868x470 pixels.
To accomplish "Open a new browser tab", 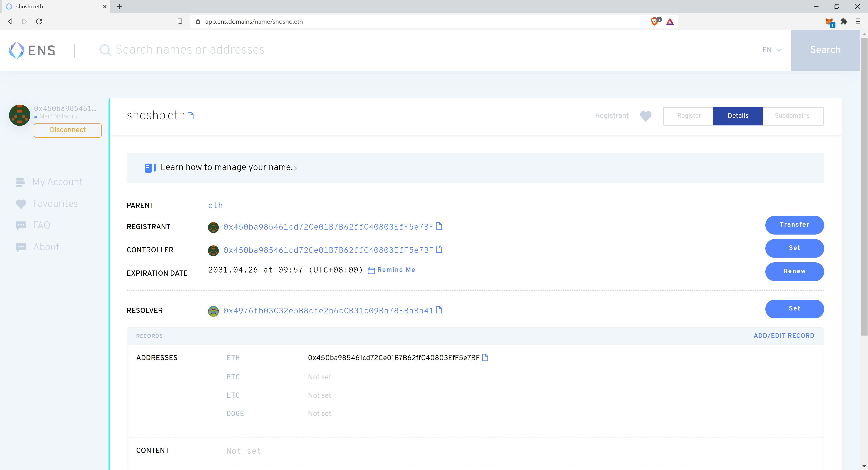I will (119, 6).
